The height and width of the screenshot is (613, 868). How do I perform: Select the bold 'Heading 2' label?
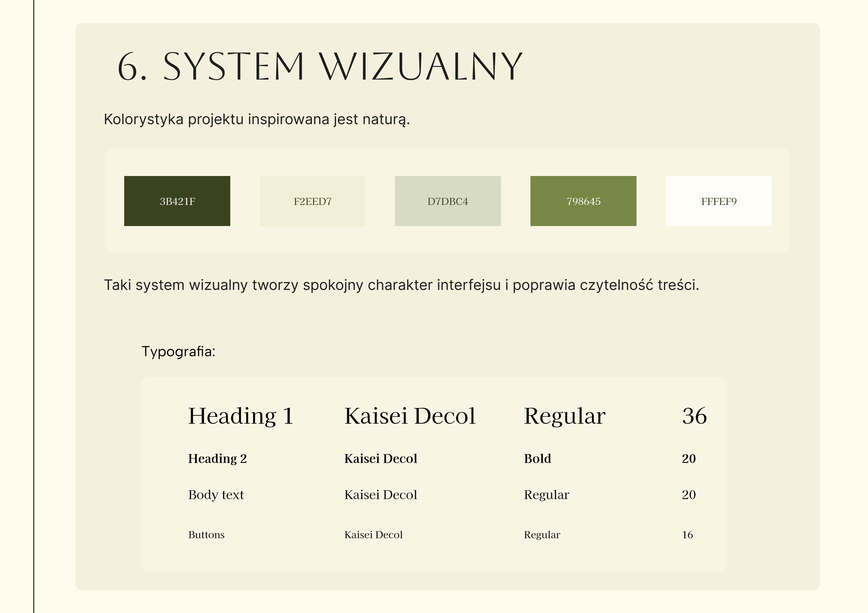click(x=217, y=459)
